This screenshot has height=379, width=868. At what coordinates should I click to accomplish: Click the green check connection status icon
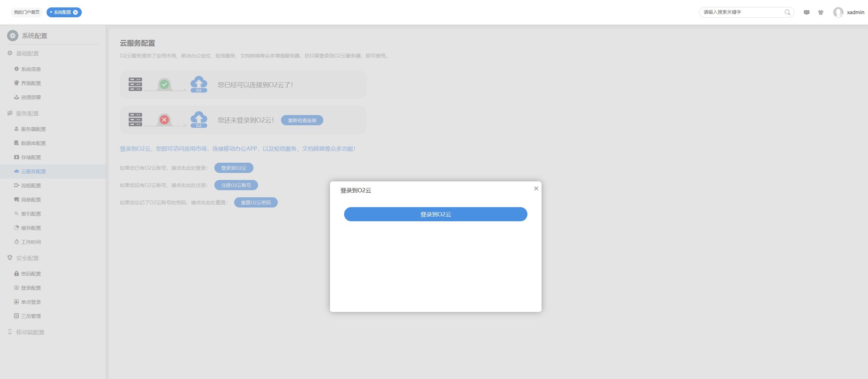click(164, 84)
